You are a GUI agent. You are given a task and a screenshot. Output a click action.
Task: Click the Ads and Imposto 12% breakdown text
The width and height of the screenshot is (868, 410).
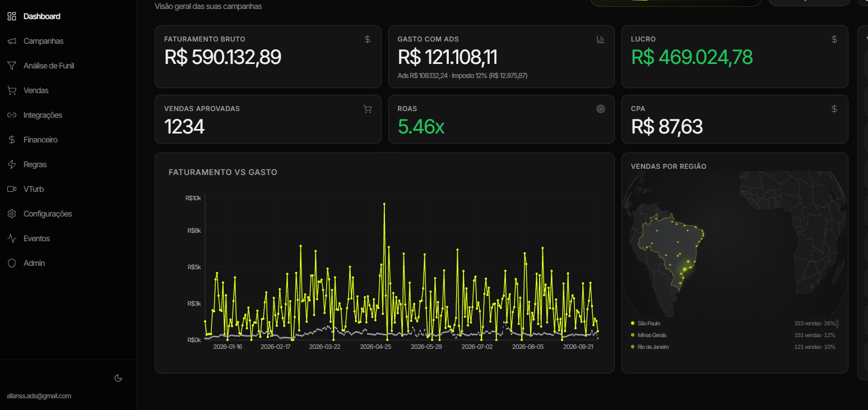tap(462, 76)
